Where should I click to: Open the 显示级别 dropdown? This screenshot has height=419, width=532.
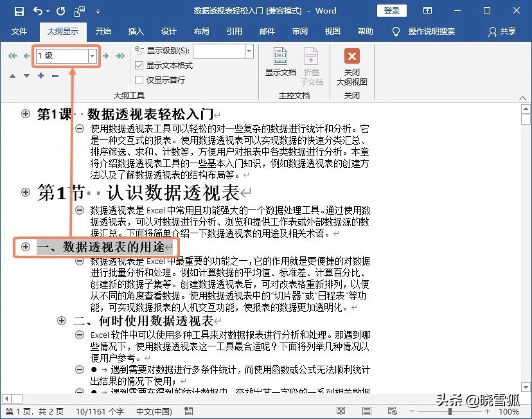coord(247,51)
